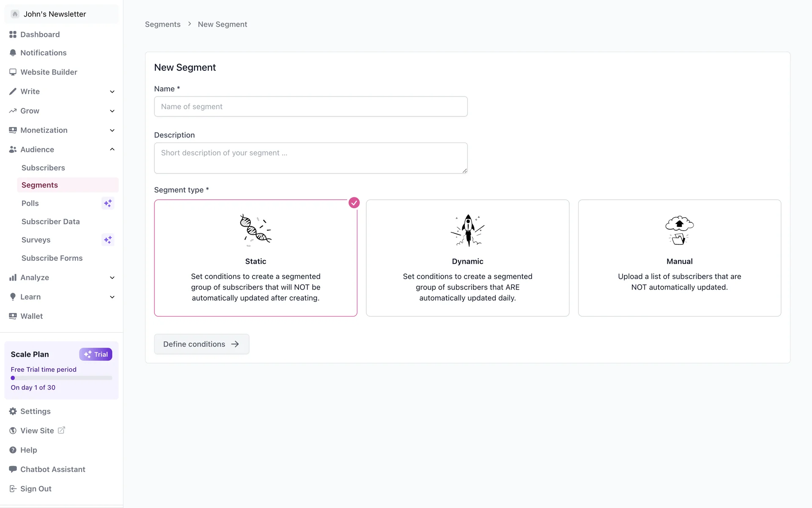Click the Define conditions button

tap(201, 344)
